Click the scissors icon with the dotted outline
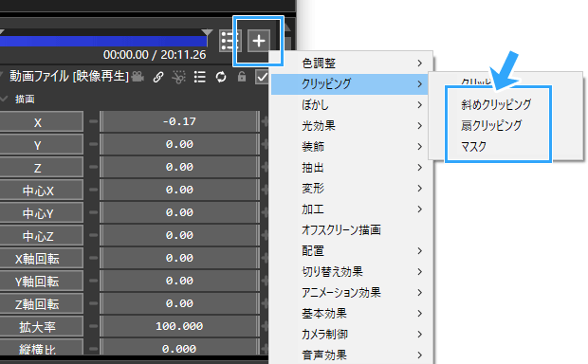The height and width of the screenshot is (364, 588). pos(179,77)
